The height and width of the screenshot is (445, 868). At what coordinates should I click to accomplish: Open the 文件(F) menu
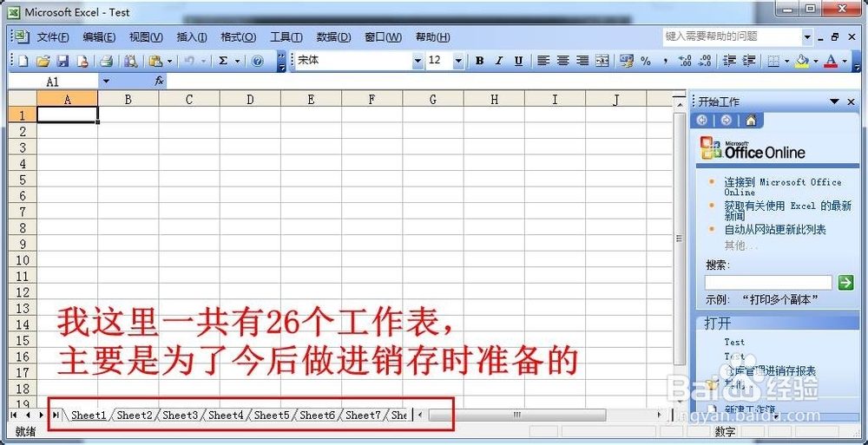(x=53, y=37)
